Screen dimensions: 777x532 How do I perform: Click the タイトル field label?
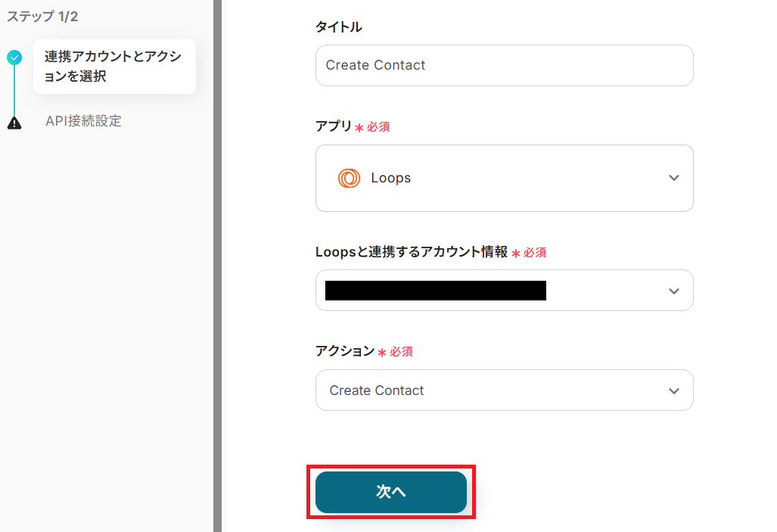click(x=338, y=27)
